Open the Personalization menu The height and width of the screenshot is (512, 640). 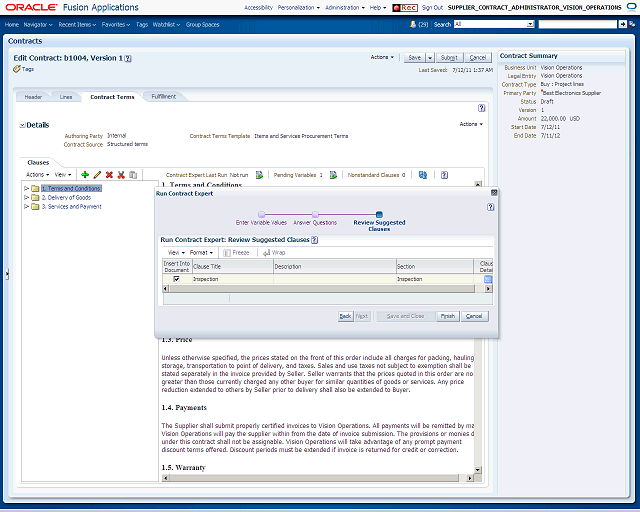tap(298, 7)
